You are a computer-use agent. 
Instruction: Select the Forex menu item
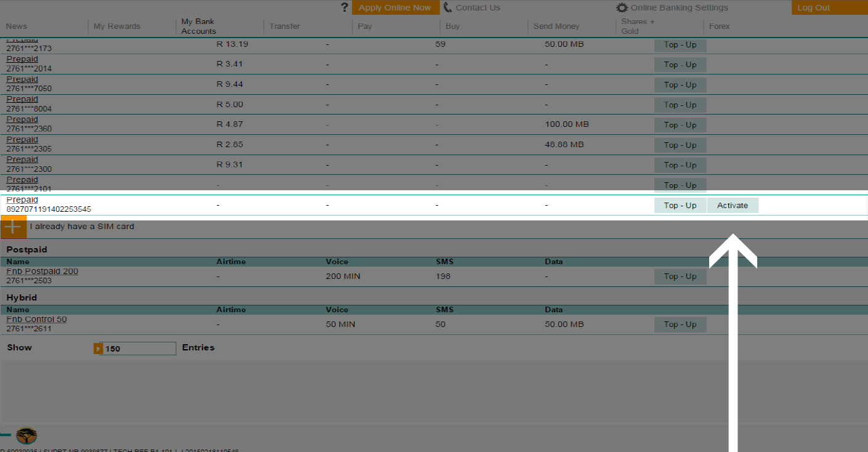719,26
